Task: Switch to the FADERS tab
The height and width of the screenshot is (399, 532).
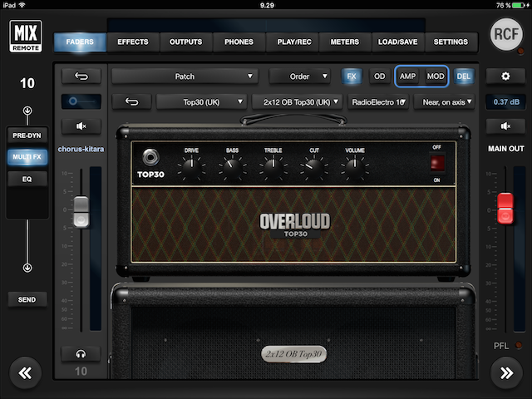Action: tap(80, 42)
